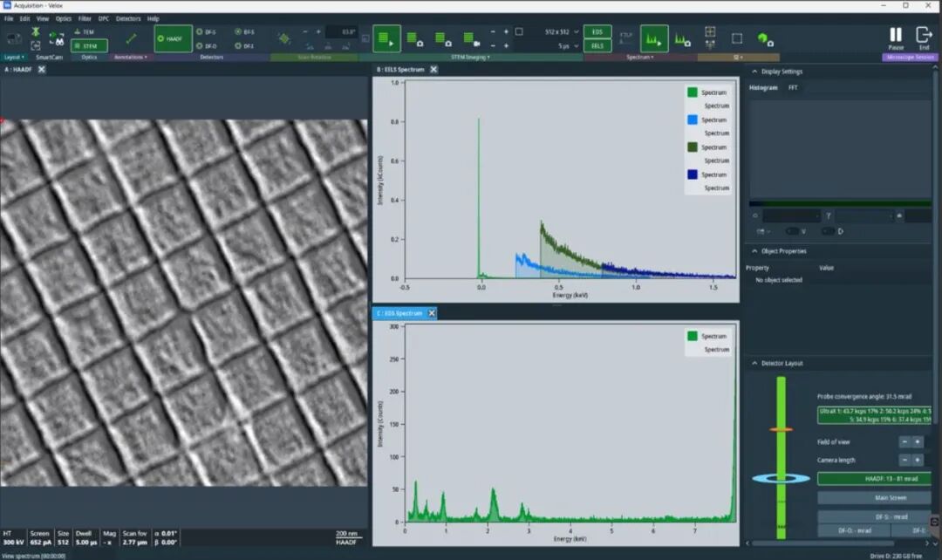
Task: Collapse the Display Settings panel
Action: pyautogui.click(x=754, y=72)
